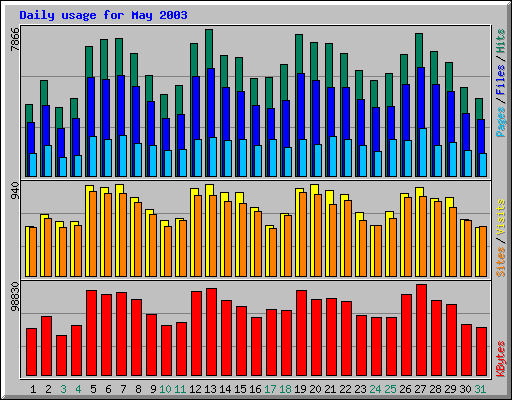The height and width of the screenshot is (400, 512).
Task: Click green day label "24"
Action: [375, 389]
